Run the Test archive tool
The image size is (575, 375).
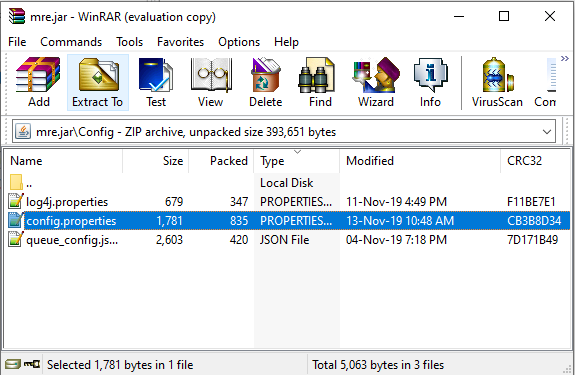(156, 82)
